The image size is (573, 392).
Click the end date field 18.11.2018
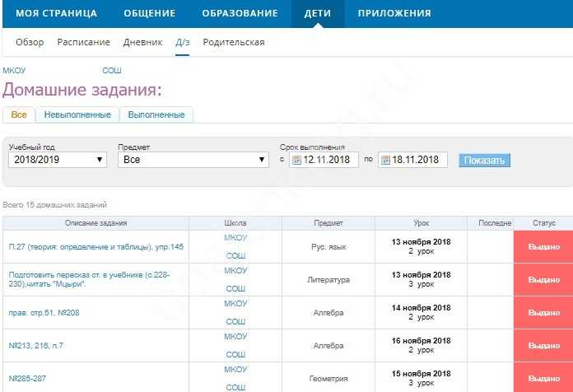tap(412, 160)
